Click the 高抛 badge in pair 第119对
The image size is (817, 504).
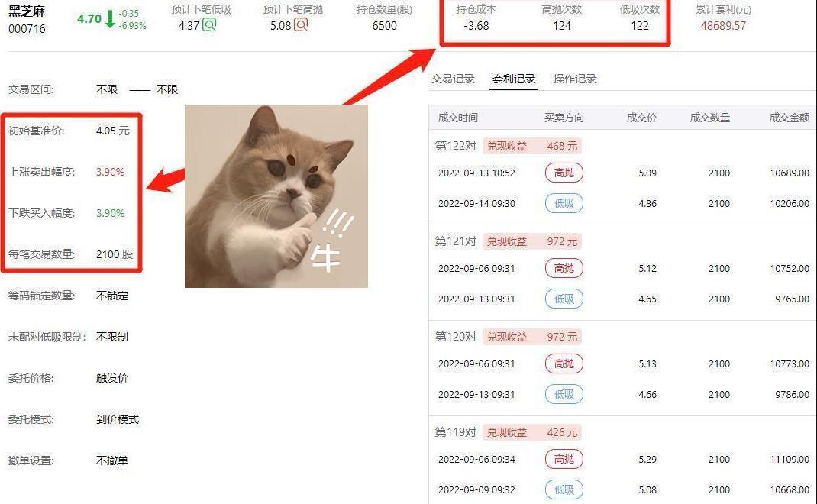(x=564, y=459)
